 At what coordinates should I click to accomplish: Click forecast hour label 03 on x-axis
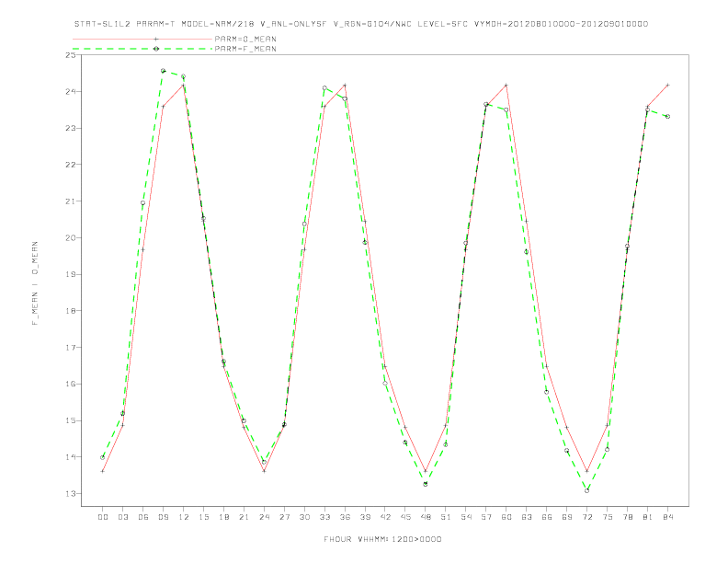point(123,517)
